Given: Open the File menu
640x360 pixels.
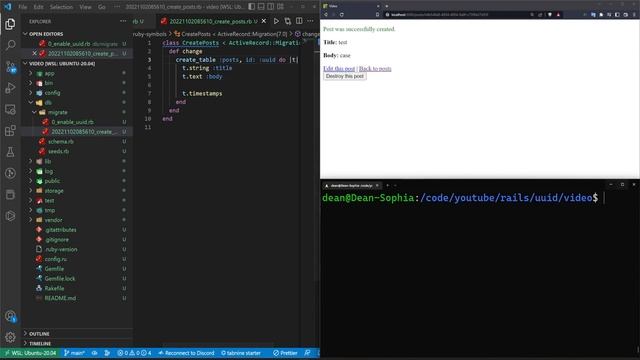Looking at the screenshot, I should 23,7.
